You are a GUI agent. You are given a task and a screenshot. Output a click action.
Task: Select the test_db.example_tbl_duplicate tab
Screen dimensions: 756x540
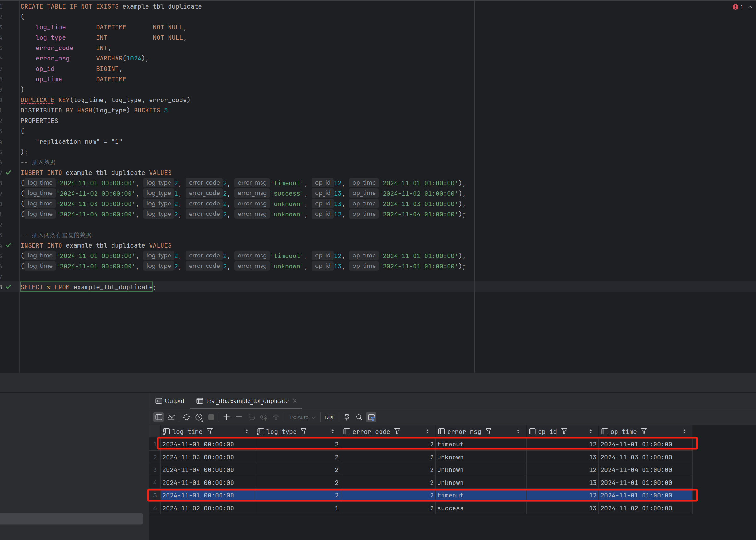[x=247, y=401]
